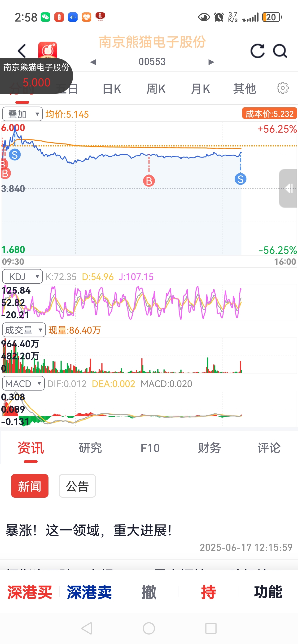Open the red app logo icon
298x644 pixels.
coord(48,50)
